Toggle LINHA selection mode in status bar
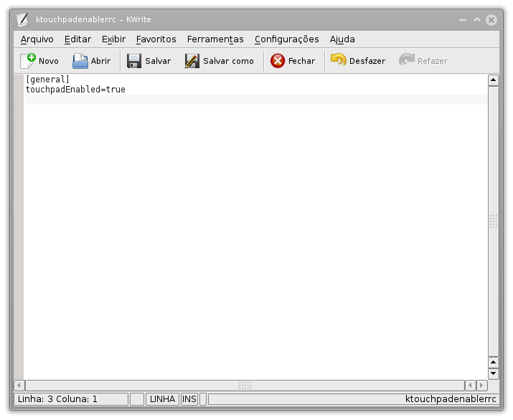Screen dimensions: 513x420 coord(162,399)
